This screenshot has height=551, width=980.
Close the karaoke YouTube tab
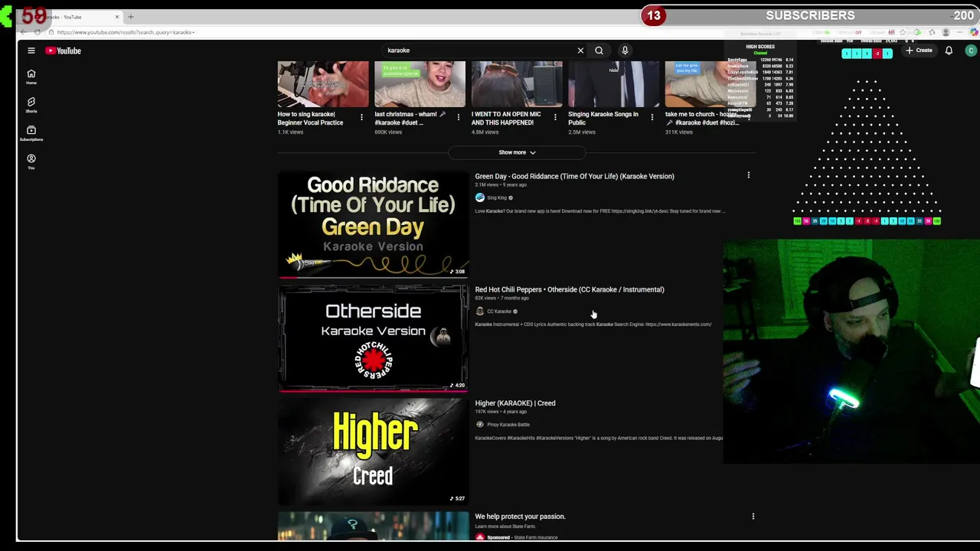pos(117,17)
